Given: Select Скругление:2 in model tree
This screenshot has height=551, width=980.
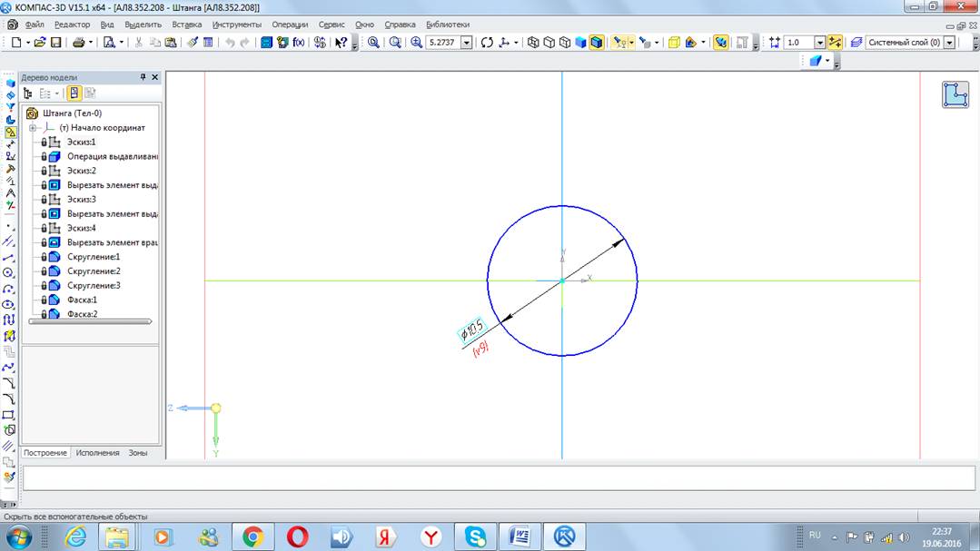Looking at the screenshot, I should point(94,271).
